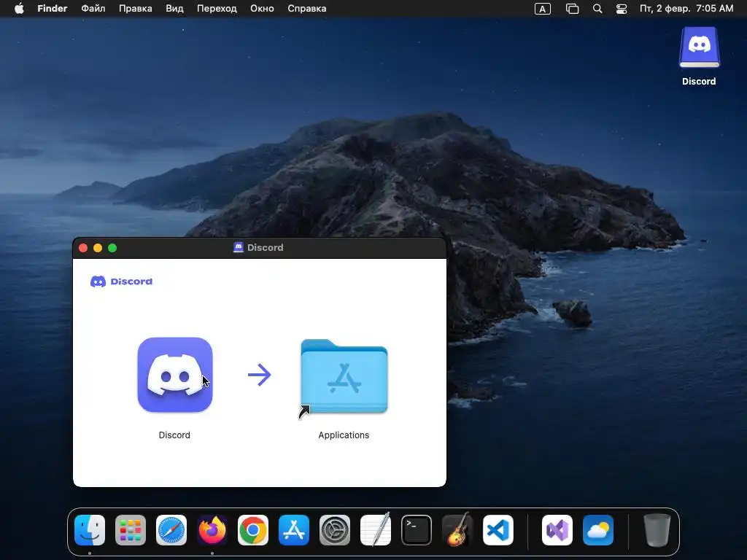The width and height of the screenshot is (747, 560).
Task: Open the Weather app in the Dock
Action: 598,530
